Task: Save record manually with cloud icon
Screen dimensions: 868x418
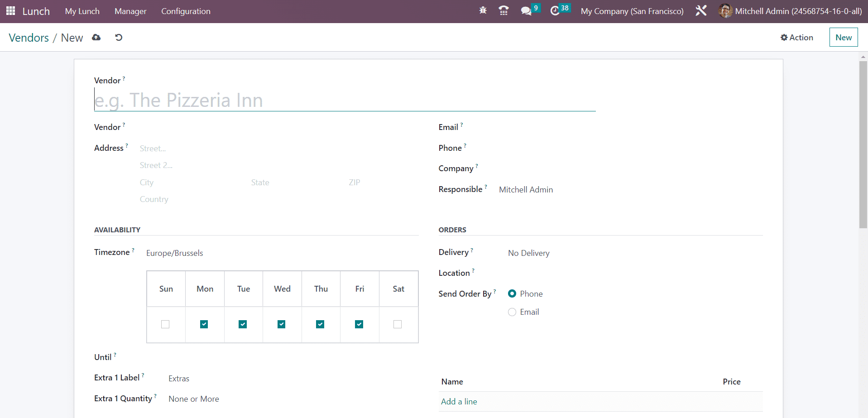Action: click(x=96, y=38)
